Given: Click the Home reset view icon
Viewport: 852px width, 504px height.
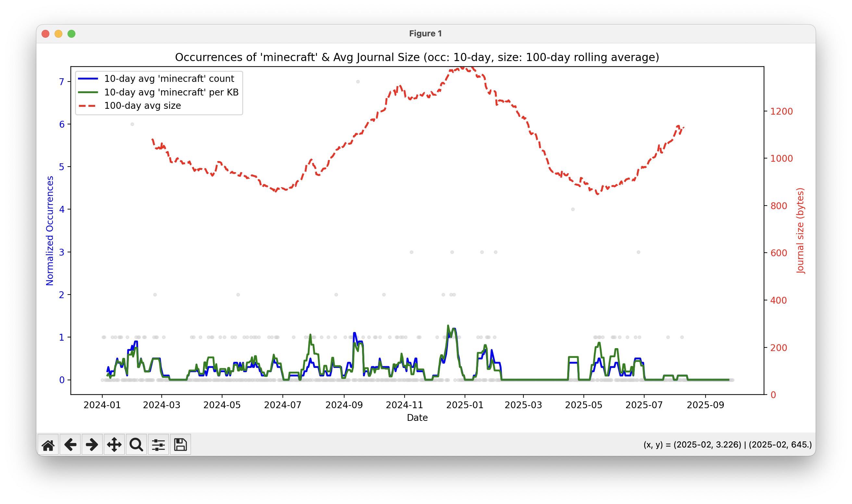Looking at the screenshot, I should pos(48,445).
